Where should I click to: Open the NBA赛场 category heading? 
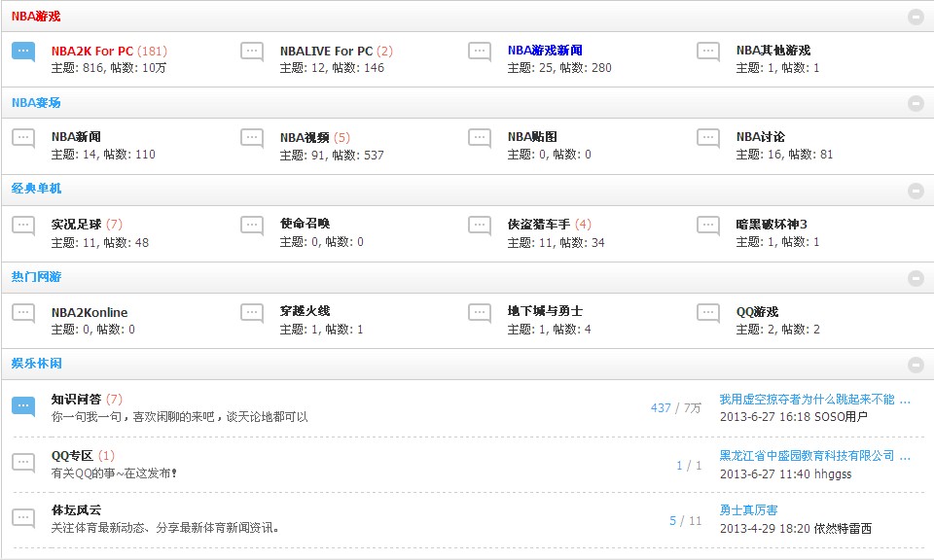pyautogui.click(x=36, y=102)
